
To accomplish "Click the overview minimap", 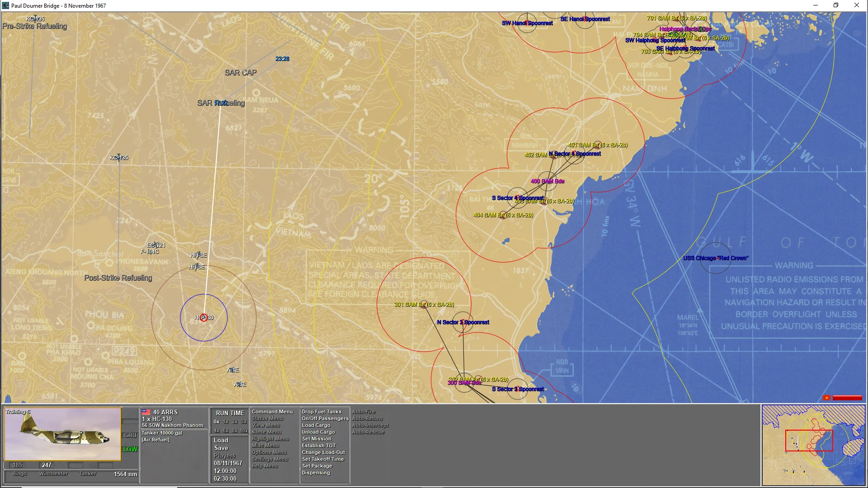I will point(813,445).
